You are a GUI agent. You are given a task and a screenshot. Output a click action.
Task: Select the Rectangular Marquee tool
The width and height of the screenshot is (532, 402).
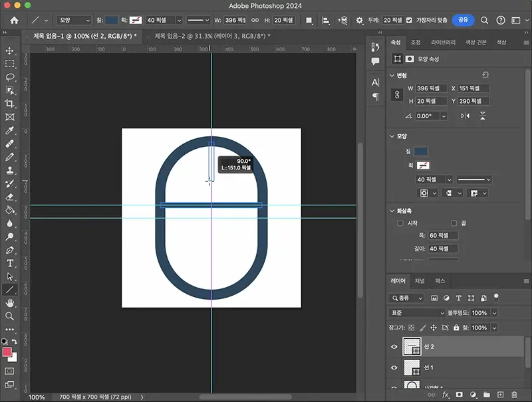tap(9, 64)
